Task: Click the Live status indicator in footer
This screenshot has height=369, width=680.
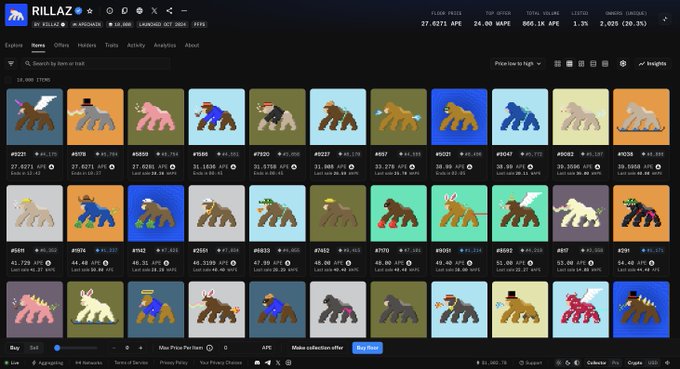Action: (x=12, y=362)
